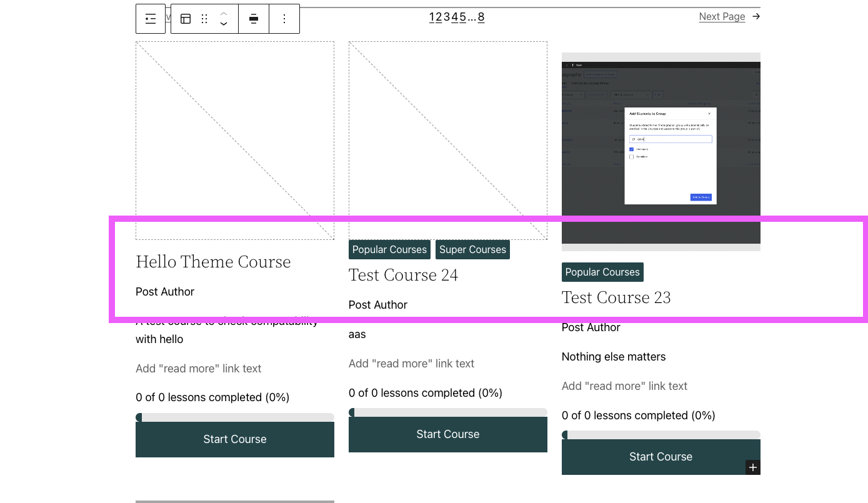Move the post template block up
The image size is (868, 503).
(x=224, y=14)
